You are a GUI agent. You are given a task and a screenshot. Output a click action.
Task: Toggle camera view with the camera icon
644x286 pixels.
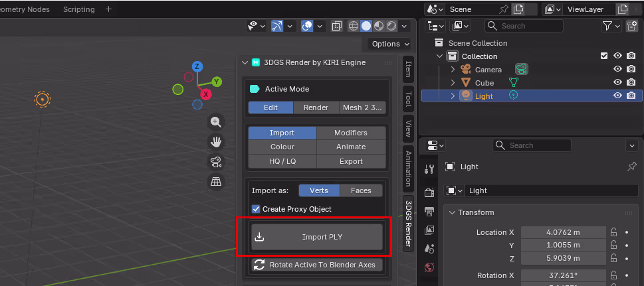click(216, 162)
